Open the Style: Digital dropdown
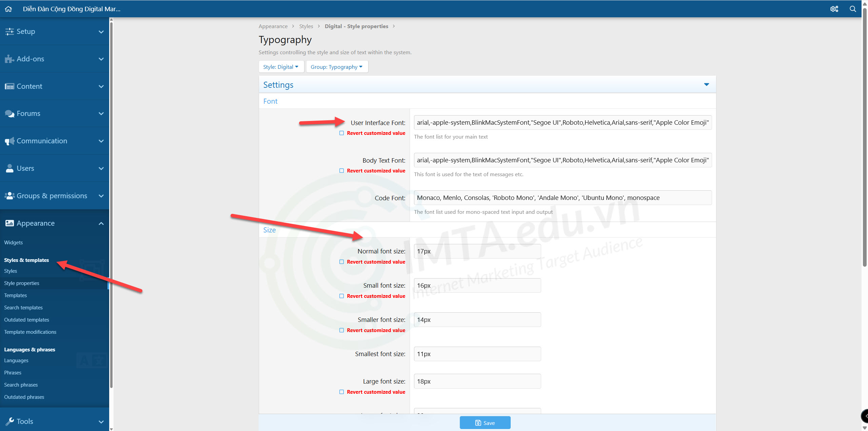Screen dimensions: 868x431 click(x=281, y=67)
